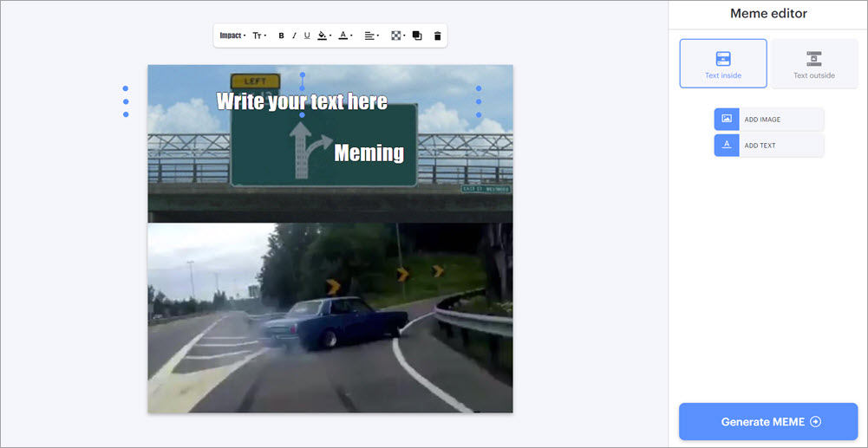The width and height of the screenshot is (868, 448).
Task: Toggle bold formatting
Action: click(x=281, y=36)
